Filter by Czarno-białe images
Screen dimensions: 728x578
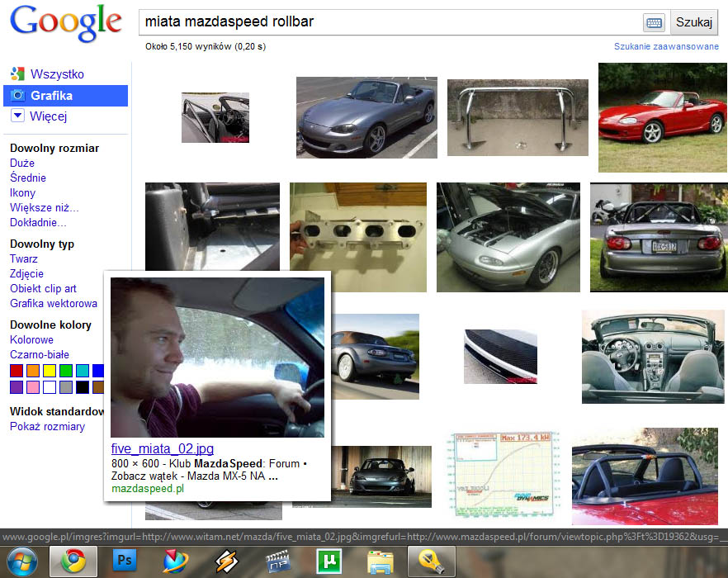[x=40, y=354]
